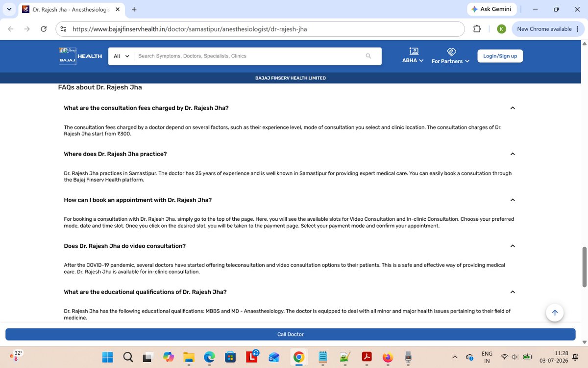
Task: Collapse the consultation fees FAQ chevron
Action: coord(513,108)
